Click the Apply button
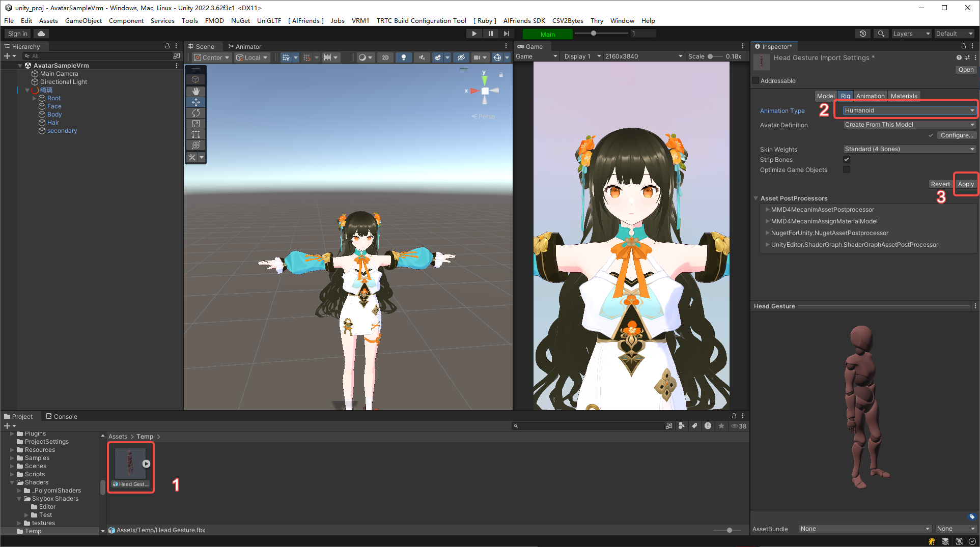Viewport: 980px width, 547px height. pos(965,184)
